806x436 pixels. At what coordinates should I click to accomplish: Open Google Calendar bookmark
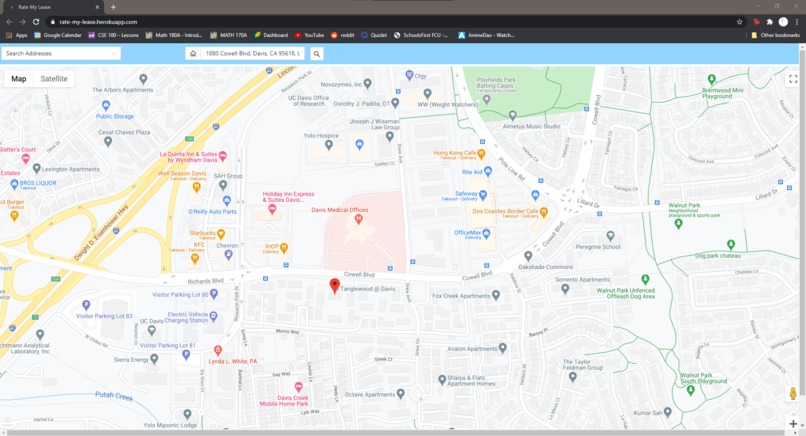pyautogui.click(x=58, y=35)
